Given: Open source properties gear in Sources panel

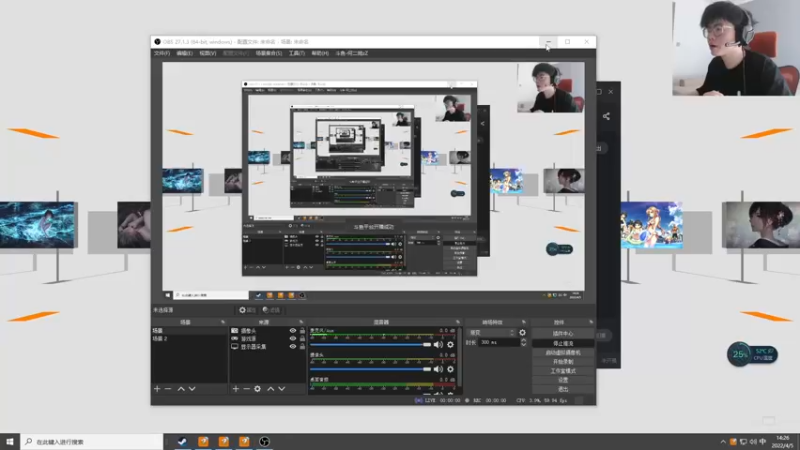Looking at the screenshot, I should point(258,389).
